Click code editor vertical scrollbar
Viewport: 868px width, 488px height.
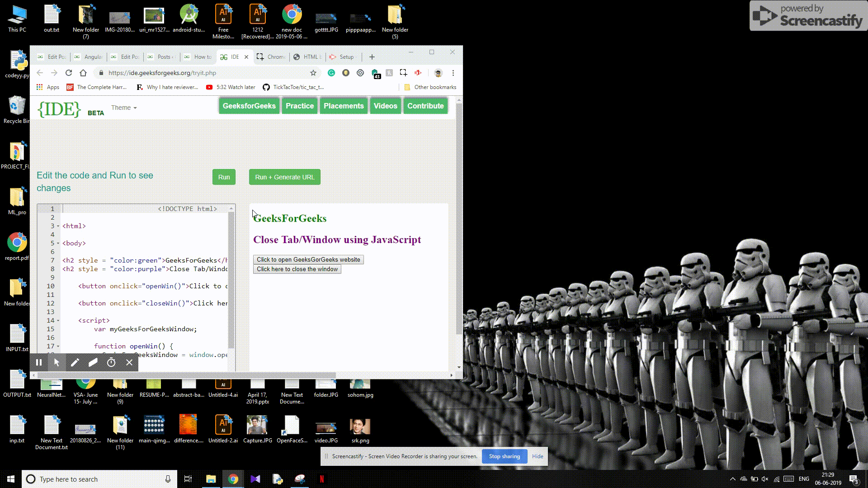[x=231, y=280]
